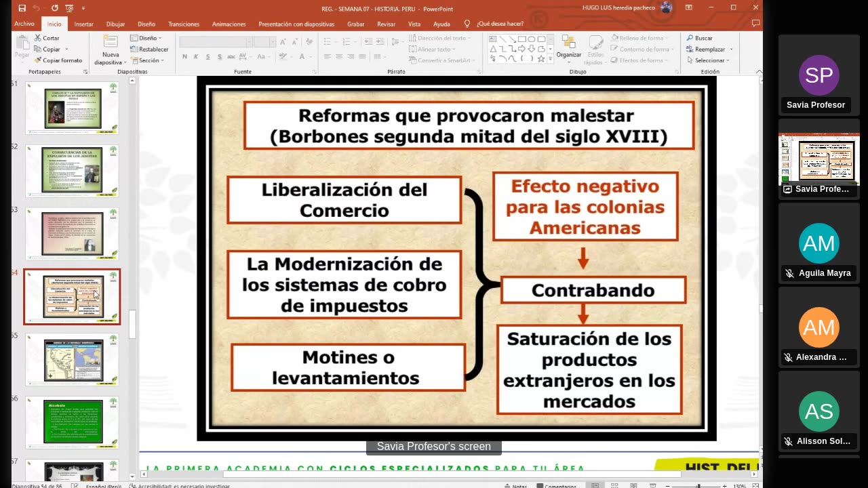Cut selection with the Cortar scissors
868x488 pixels.
[47, 38]
